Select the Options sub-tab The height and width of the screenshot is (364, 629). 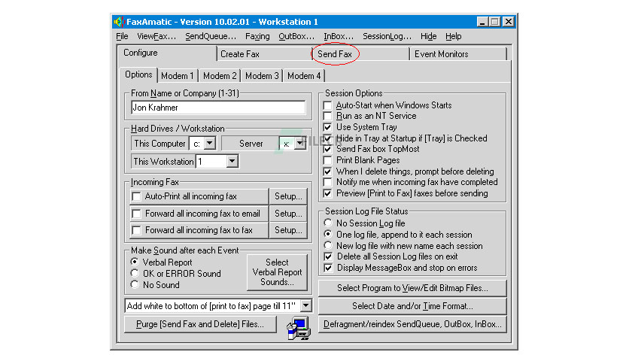click(x=138, y=74)
